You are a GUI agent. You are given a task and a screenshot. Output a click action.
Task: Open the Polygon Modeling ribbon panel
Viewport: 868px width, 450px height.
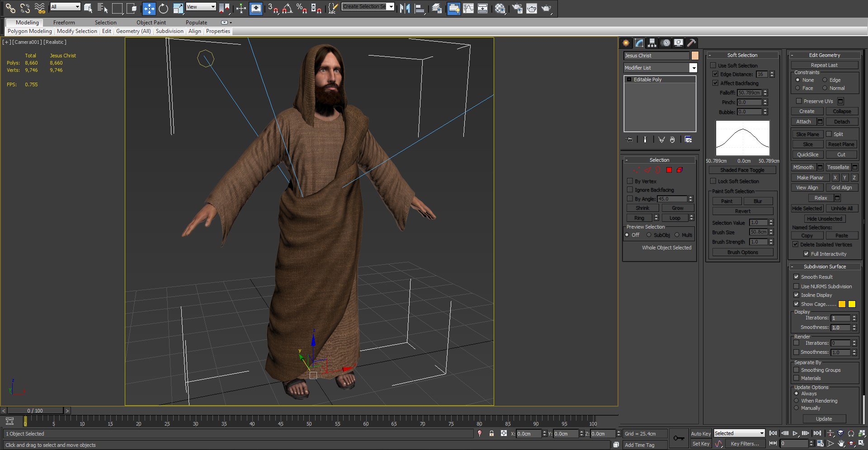pyautogui.click(x=30, y=31)
